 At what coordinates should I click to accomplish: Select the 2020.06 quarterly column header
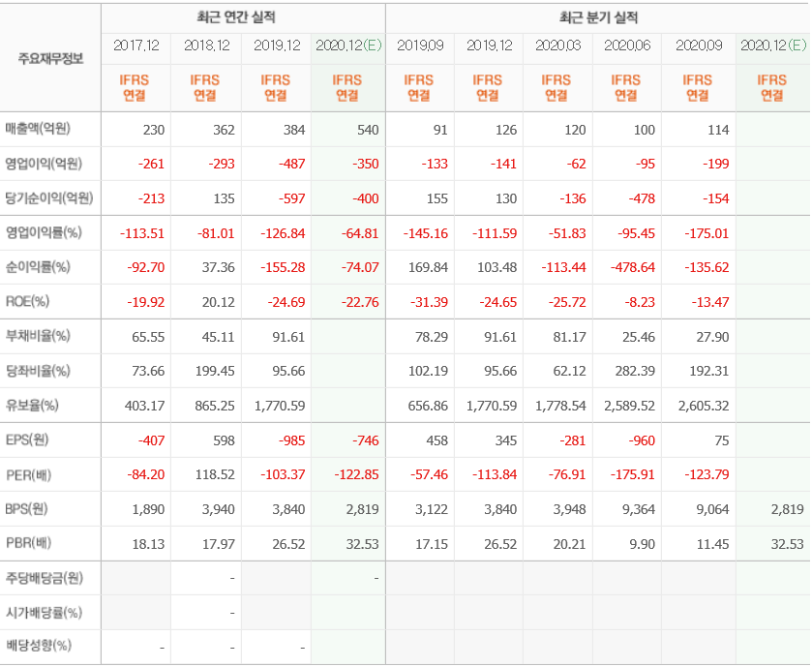point(626,45)
